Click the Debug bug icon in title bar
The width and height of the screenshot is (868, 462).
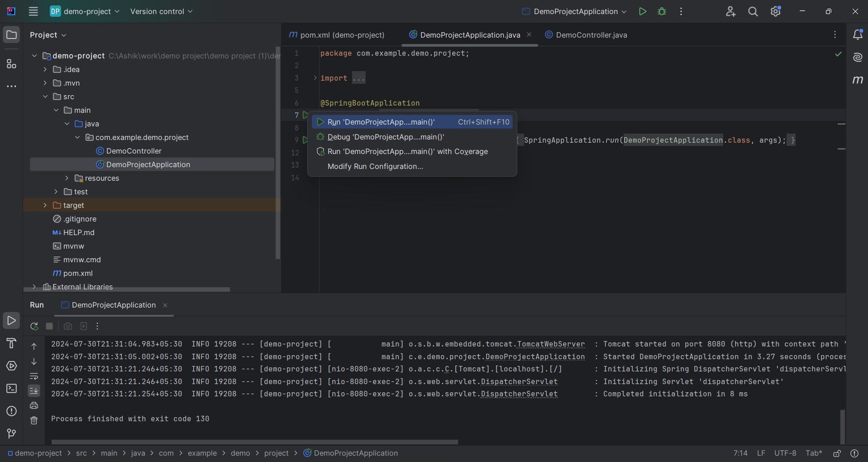pyautogui.click(x=662, y=11)
